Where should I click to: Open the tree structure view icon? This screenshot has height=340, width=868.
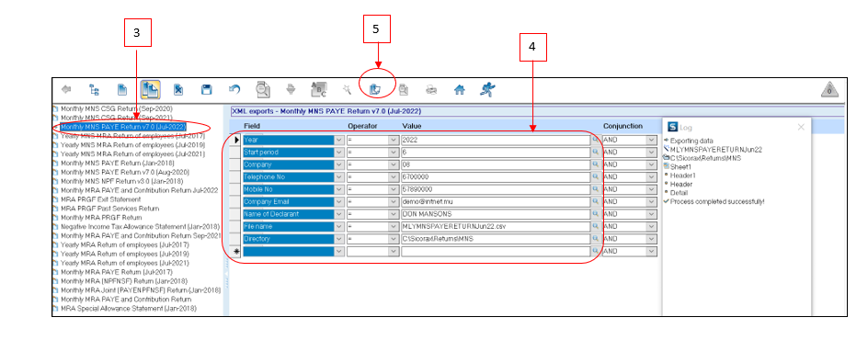[x=94, y=89]
